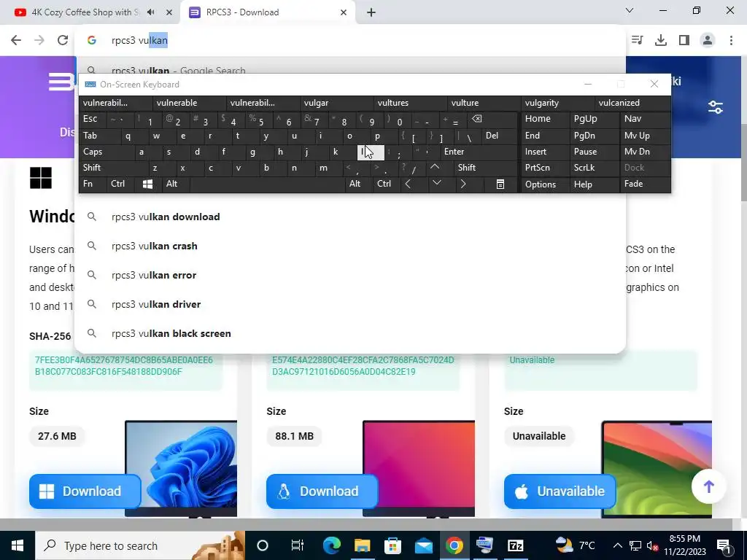Tap the backspace key on On-Screen Keyboard
This screenshot has height=560, width=747.
coord(492,119)
